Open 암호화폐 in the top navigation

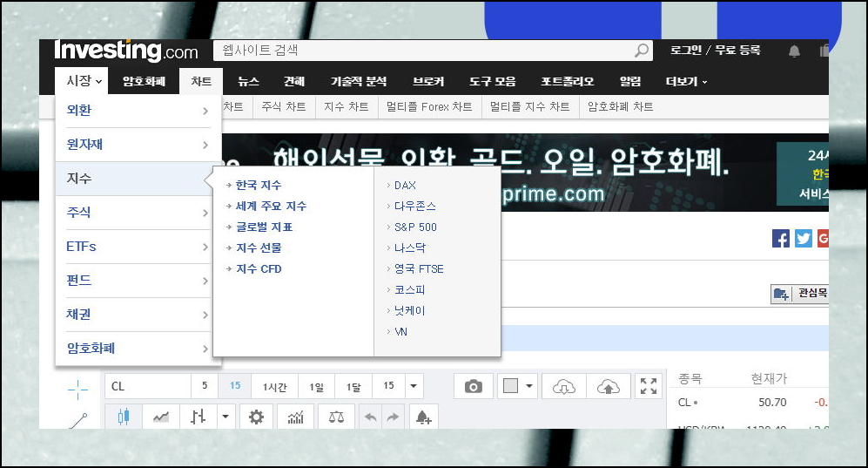point(144,81)
